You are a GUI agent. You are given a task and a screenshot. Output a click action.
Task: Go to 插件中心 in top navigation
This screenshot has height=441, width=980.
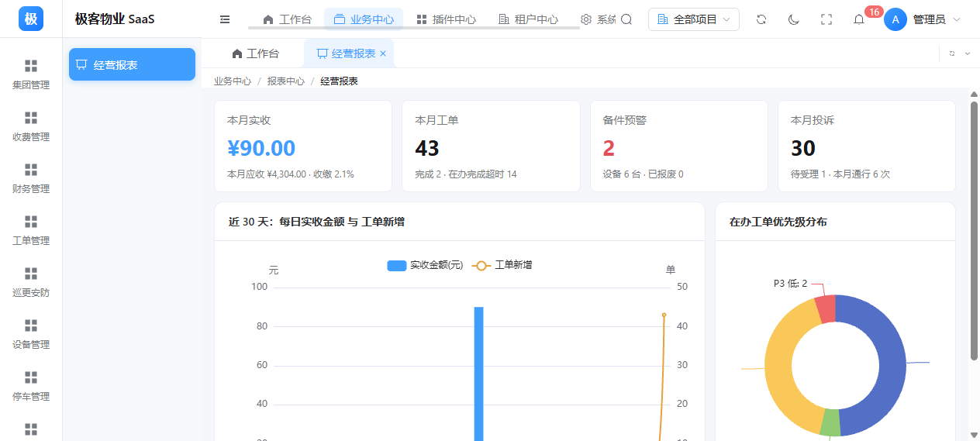[446, 19]
